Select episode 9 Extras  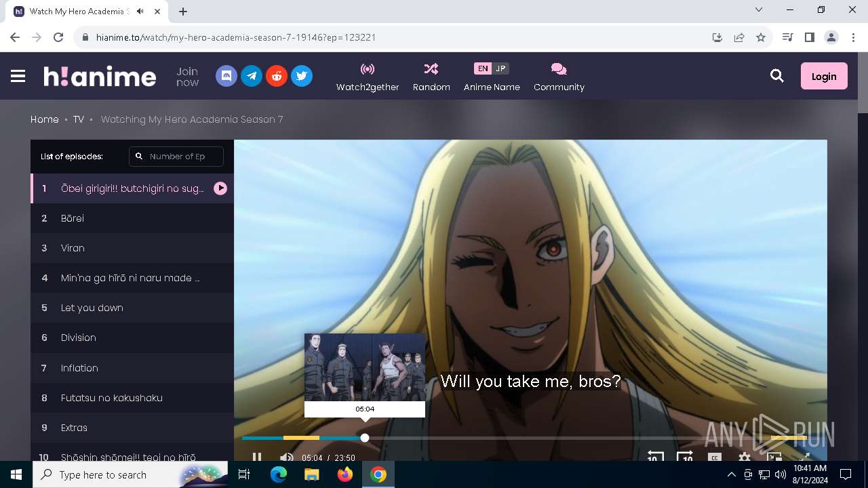point(132,428)
